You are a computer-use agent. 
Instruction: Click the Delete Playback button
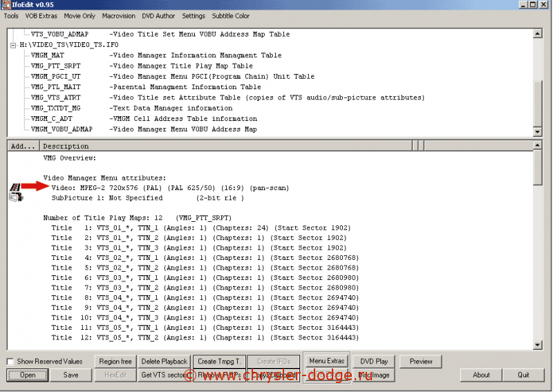coord(165,362)
